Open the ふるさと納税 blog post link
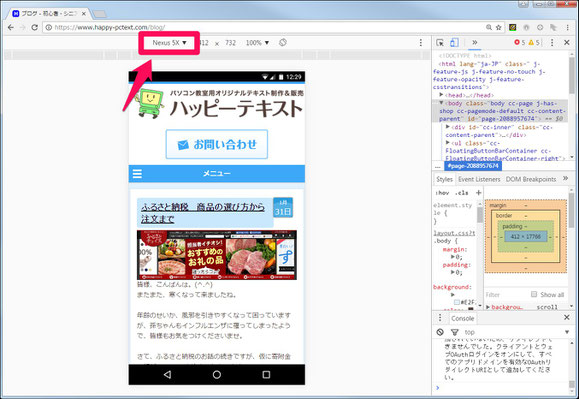579x399 pixels. click(x=203, y=213)
